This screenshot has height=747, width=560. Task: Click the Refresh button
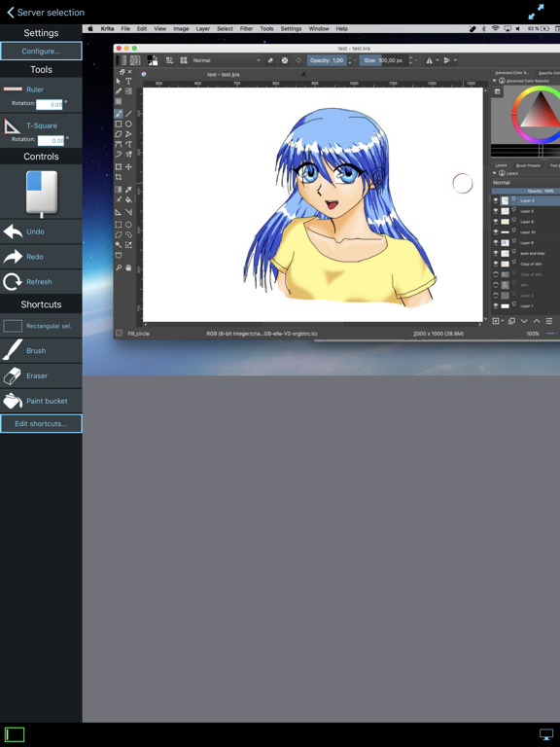[41, 281]
